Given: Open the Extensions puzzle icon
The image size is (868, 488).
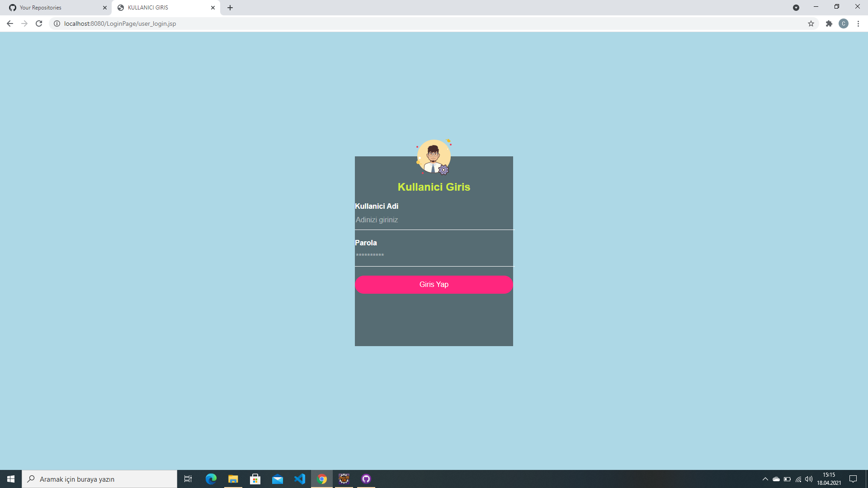Looking at the screenshot, I should [x=829, y=23].
